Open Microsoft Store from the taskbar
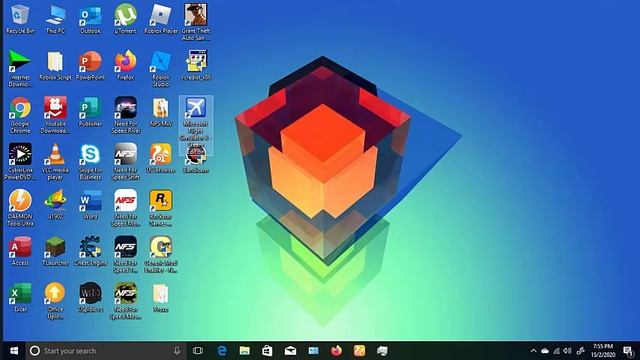This screenshot has height=360, width=640. pyautogui.click(x=267, y=351)
